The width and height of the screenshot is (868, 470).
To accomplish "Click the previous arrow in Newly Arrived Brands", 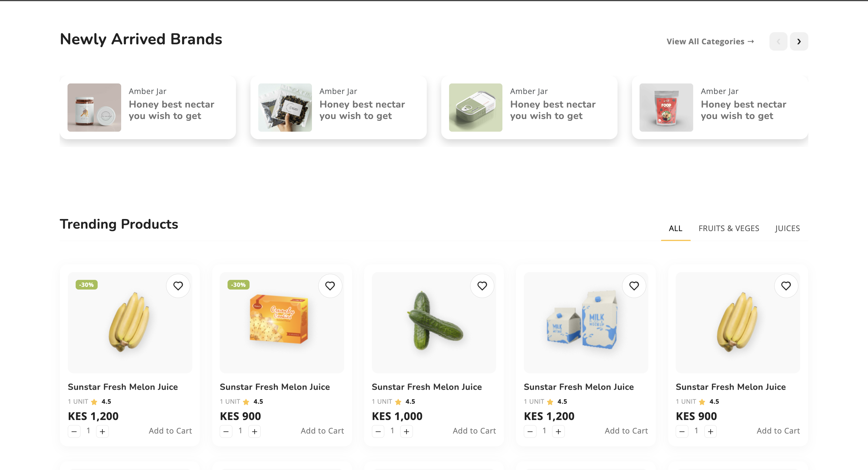I will tap(778, 41).
